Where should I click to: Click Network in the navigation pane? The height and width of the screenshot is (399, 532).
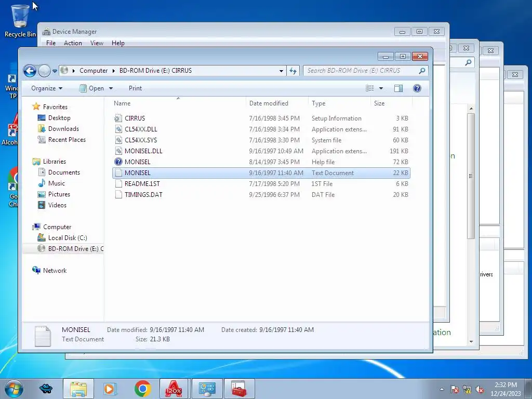pos(55,270)
